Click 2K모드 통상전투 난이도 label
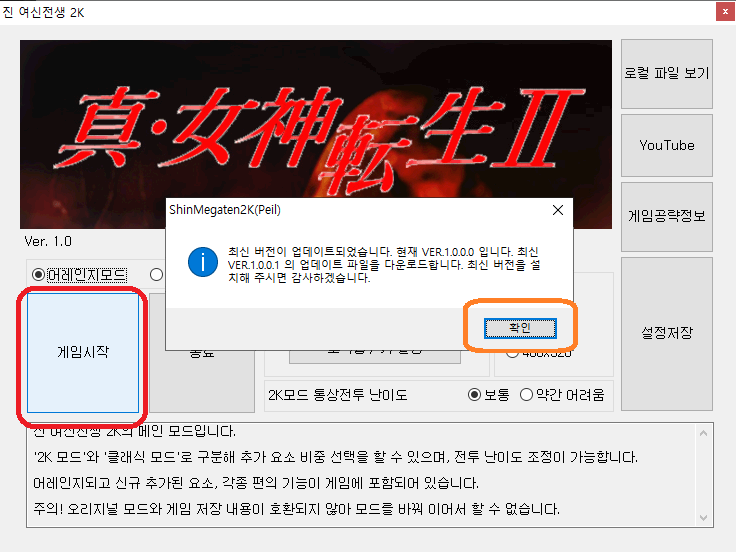 (337, 395)
